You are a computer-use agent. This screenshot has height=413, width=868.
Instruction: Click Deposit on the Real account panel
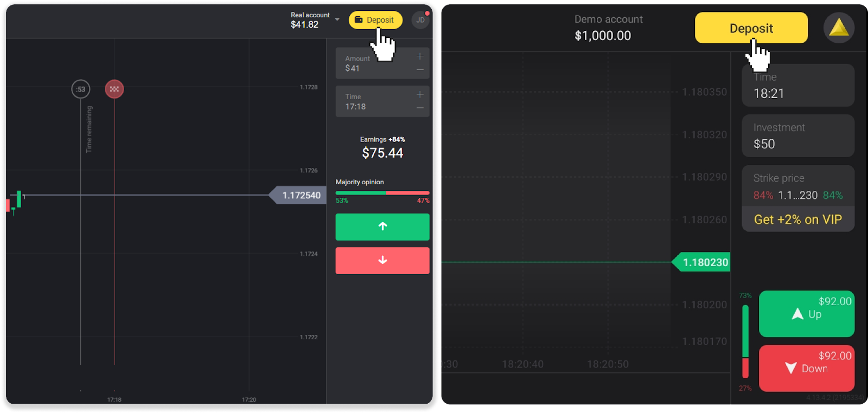click(x=375, y=20)
